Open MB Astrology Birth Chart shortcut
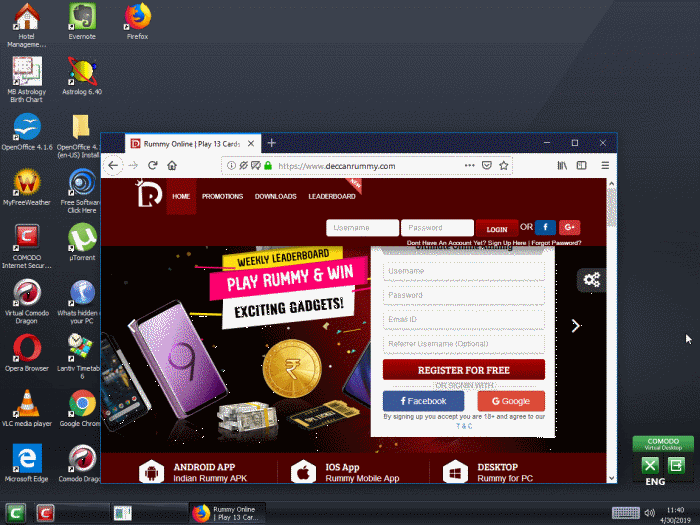The width and height of the screenshot is (700, 525). pyautogui.click(x=27, y=80)
